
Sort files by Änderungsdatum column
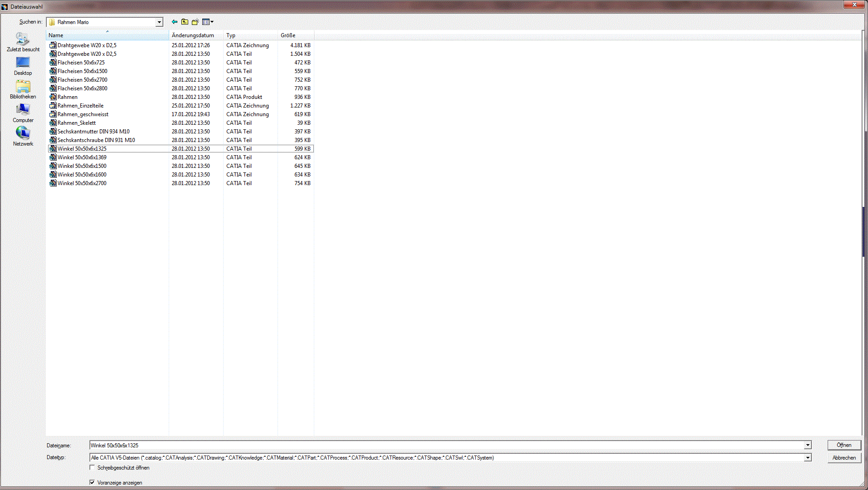pos(196,35)
